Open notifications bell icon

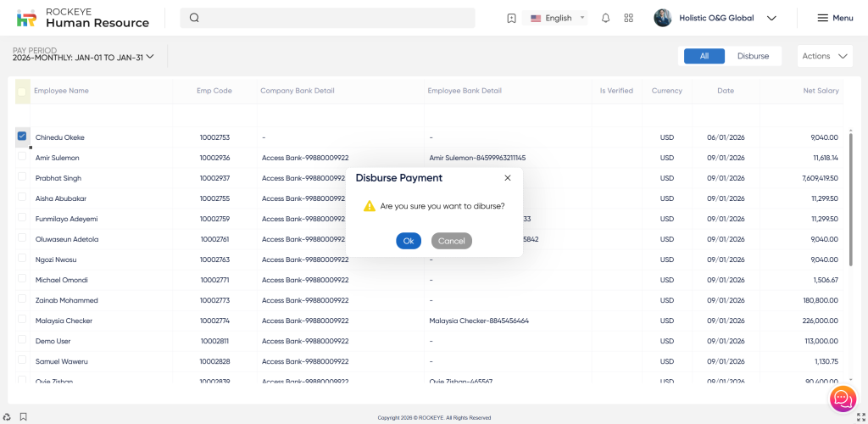[605, 18]
